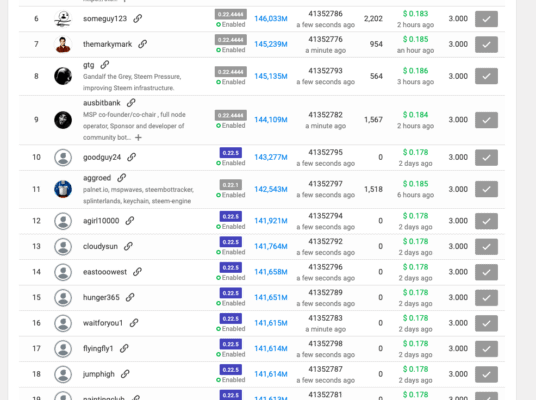
Task: Click the Enabled status under eastooowest's version
Action: coord(231,278)
